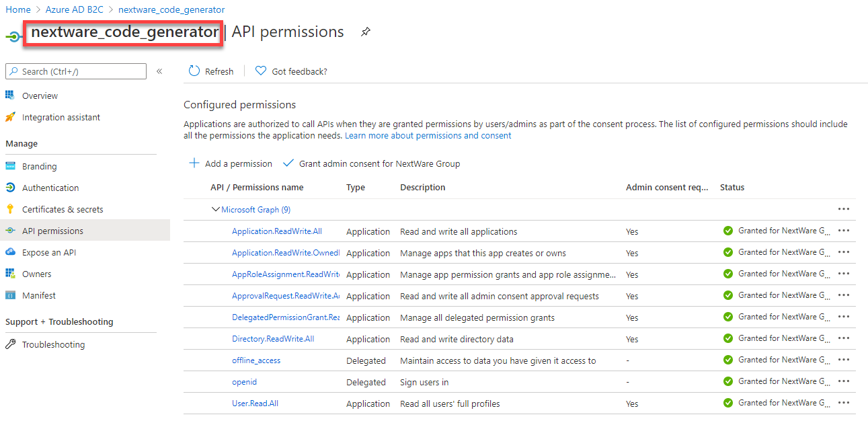Screen dimensions: 868x425
Task: Open the Application.ReadWrite.All permission link
Action: coord(277,231)
